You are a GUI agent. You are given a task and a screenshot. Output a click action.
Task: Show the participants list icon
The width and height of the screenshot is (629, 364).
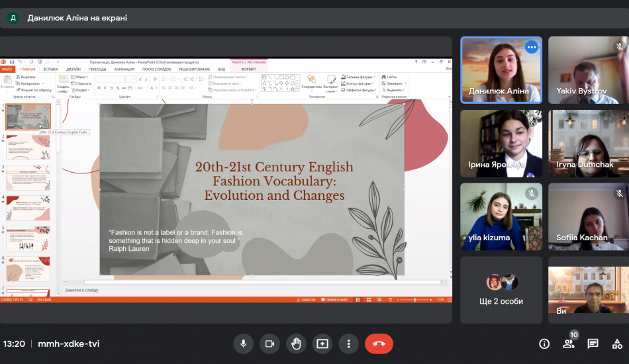(568, 343)
